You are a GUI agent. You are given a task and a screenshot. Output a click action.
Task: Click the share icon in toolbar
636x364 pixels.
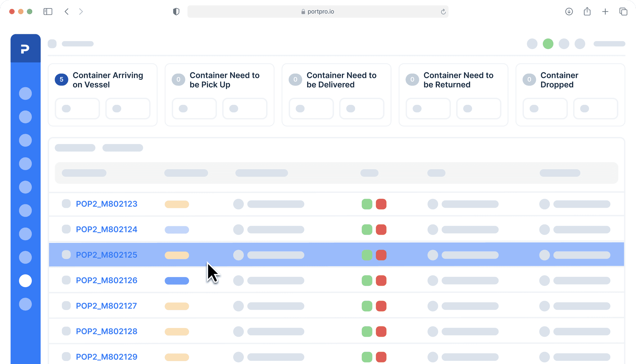[x=587, y=12]
